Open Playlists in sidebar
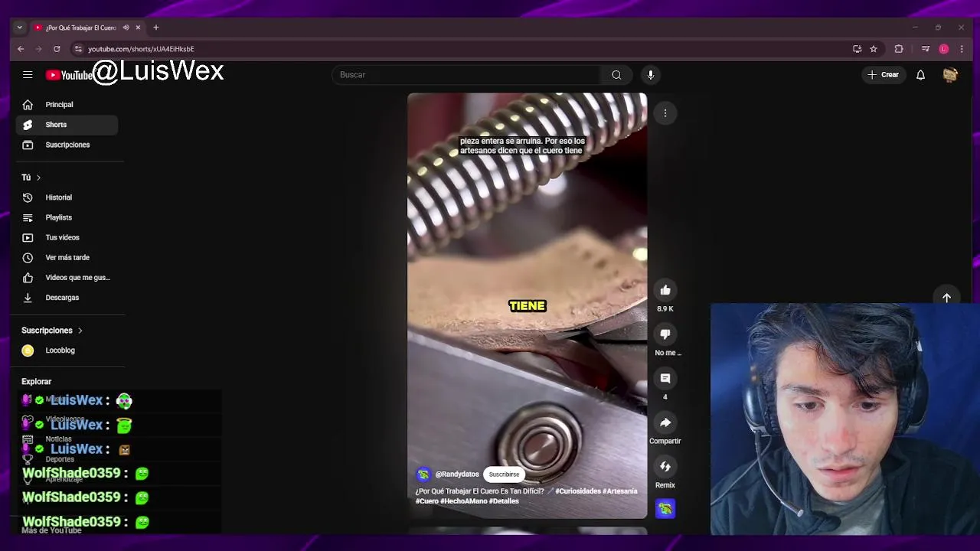 click(x=67, y=217)
